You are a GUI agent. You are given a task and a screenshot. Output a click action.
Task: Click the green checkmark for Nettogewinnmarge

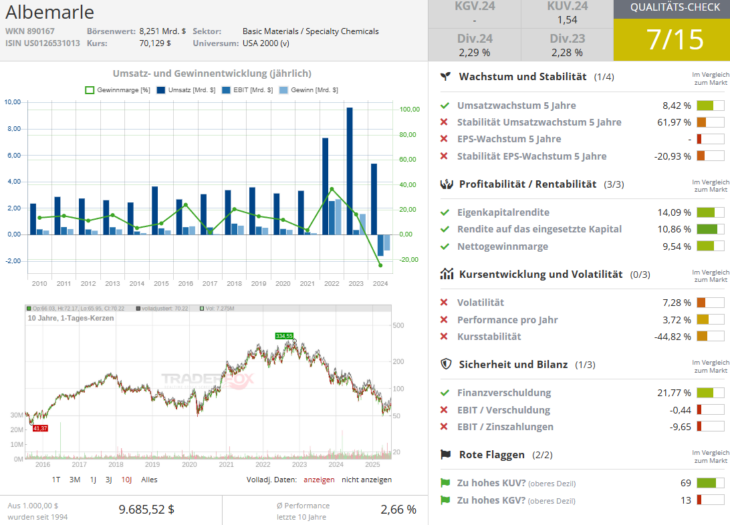[x=445, y=246]
